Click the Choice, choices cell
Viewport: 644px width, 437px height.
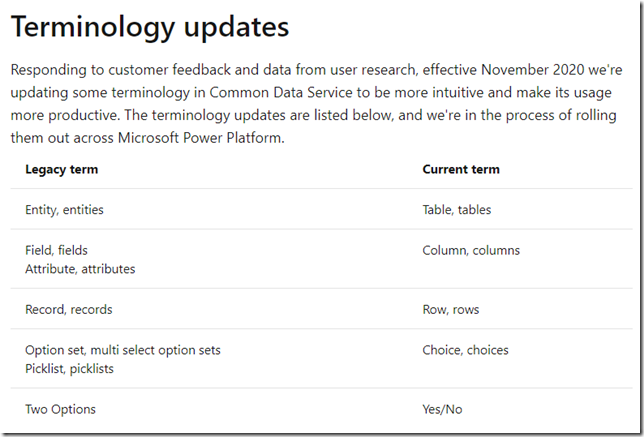click(x=465, y=350)
